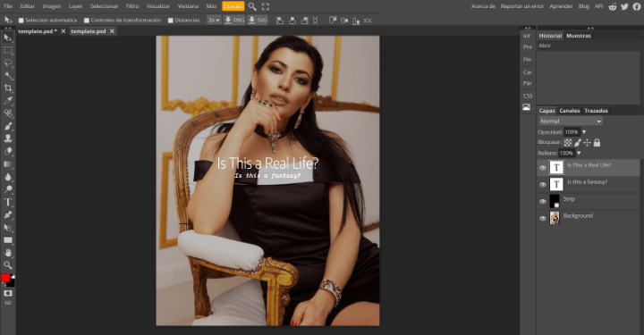
Task: Select the Dodge tool
Action: 8,189
